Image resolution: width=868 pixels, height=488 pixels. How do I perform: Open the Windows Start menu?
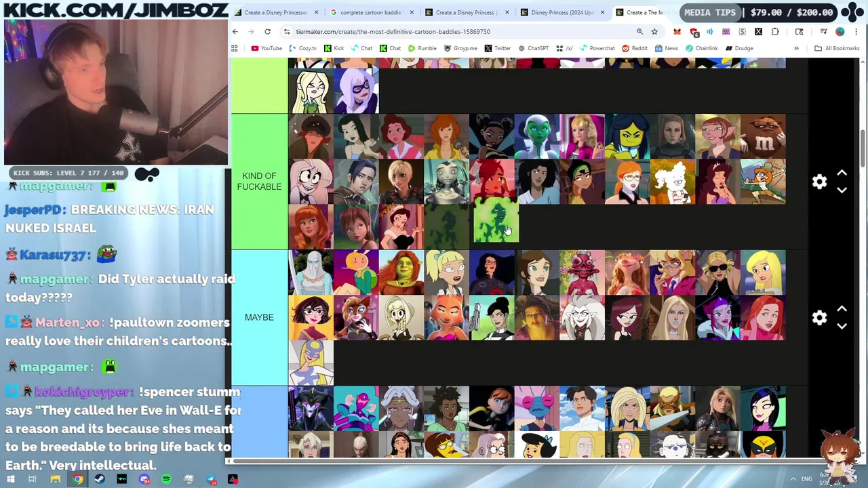pyautogui.click(x=10, y=479)
